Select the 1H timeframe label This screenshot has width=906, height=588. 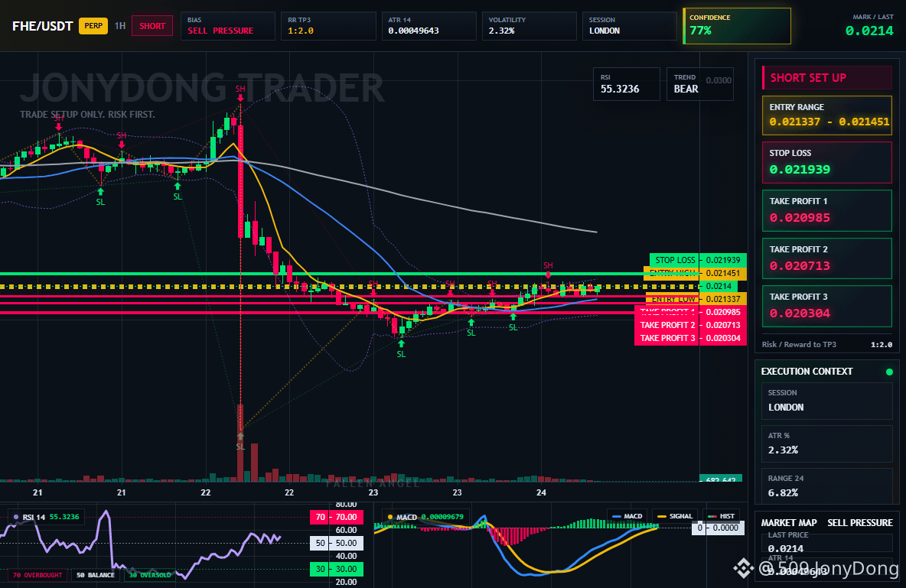tap(119, 26)
